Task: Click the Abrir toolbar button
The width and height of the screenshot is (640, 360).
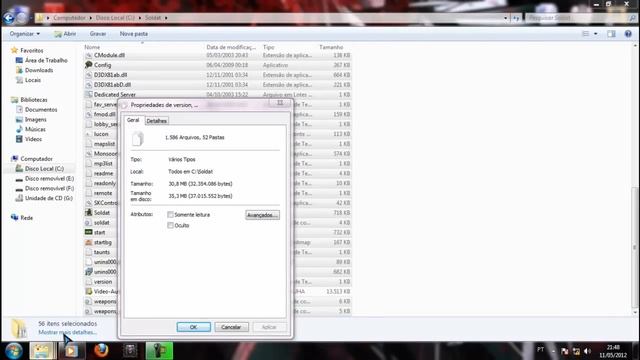Action: coord(65,34)
